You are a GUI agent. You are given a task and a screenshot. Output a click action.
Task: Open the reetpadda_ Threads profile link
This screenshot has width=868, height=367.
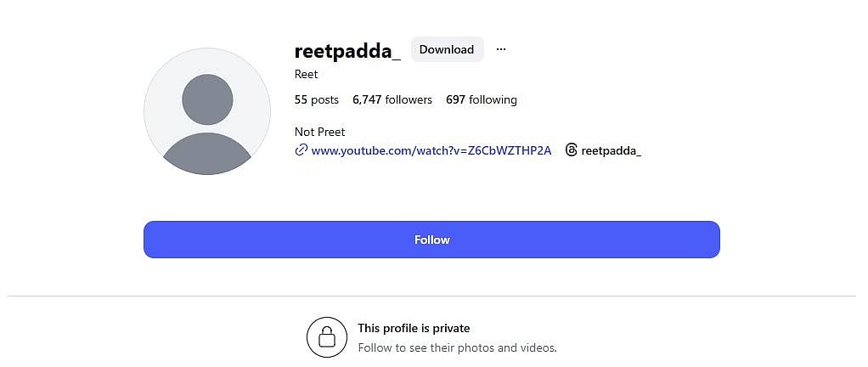pos(611,150)
